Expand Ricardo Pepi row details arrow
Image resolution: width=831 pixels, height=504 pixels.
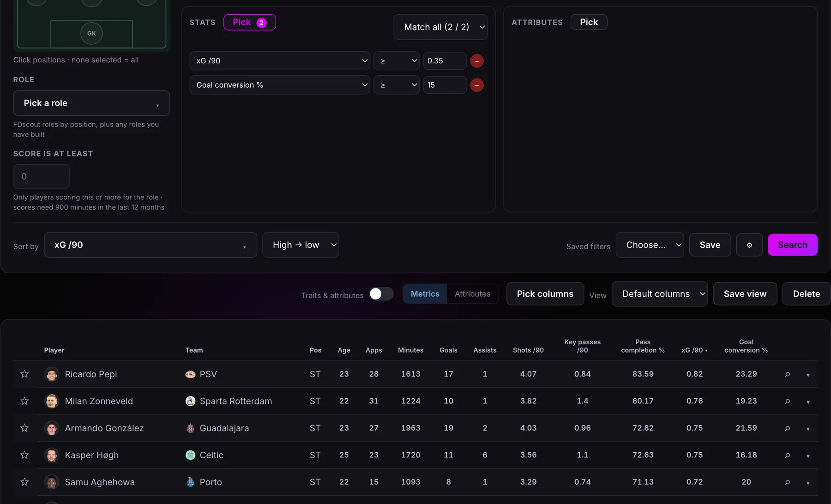[x=808, y=375]
